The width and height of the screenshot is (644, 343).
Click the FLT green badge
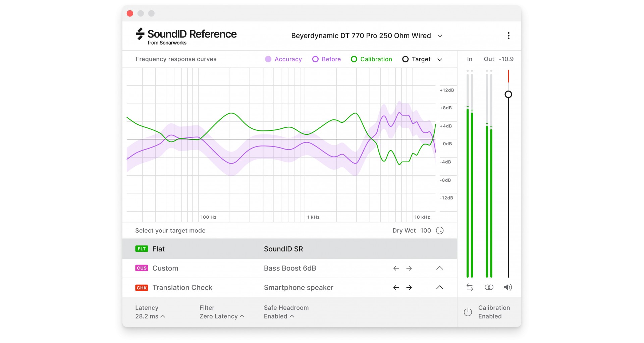142,249
